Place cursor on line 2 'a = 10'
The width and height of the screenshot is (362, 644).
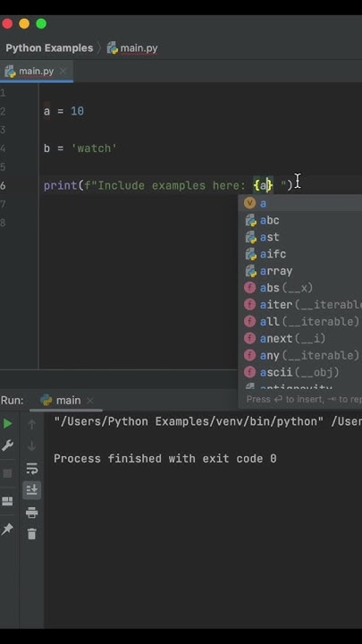pyautogui.click(x=63, y=111)
